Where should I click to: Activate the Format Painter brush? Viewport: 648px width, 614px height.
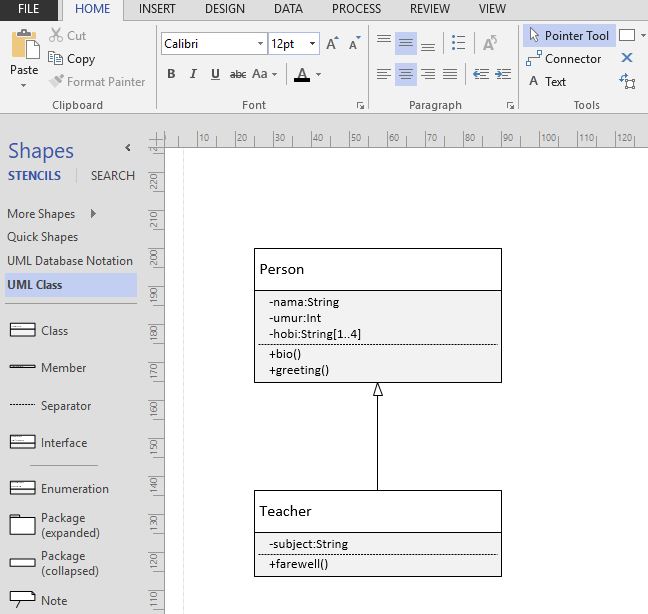tap(56, 81)
